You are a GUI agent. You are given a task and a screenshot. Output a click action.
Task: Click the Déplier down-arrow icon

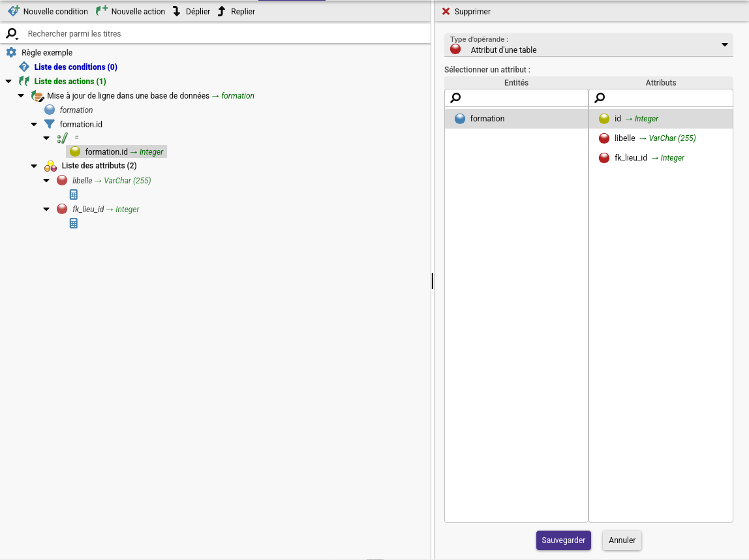177,11
